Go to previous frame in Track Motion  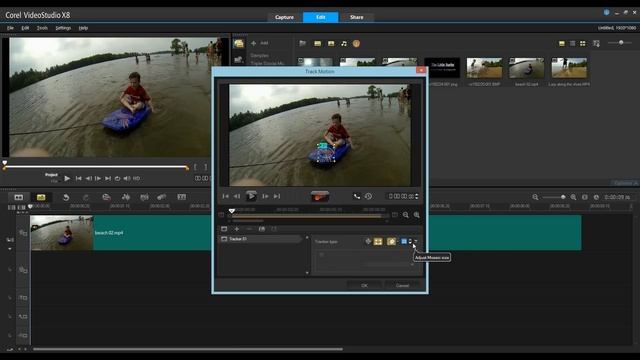click(x=237, y=196)
